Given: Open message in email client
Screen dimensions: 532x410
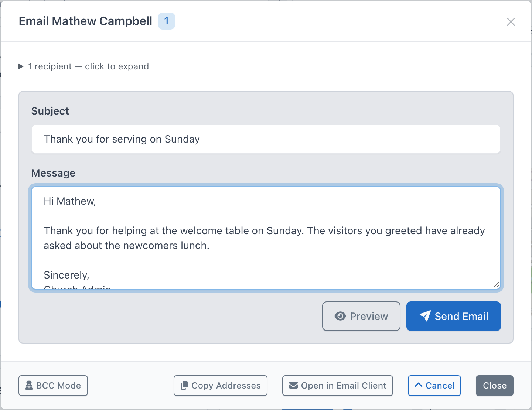Looking at the screenshot, I should pos(338,386).
